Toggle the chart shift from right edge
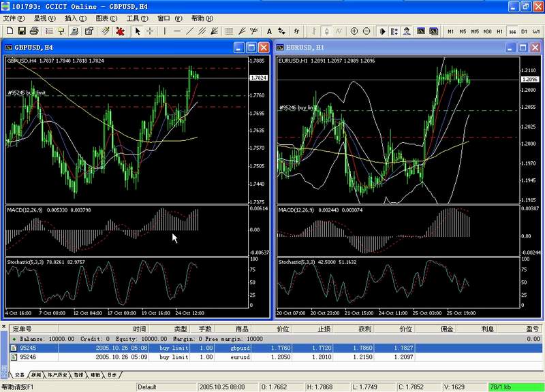Image resolution: width=545 pixels, height=392 pixels. pos(394,30)
